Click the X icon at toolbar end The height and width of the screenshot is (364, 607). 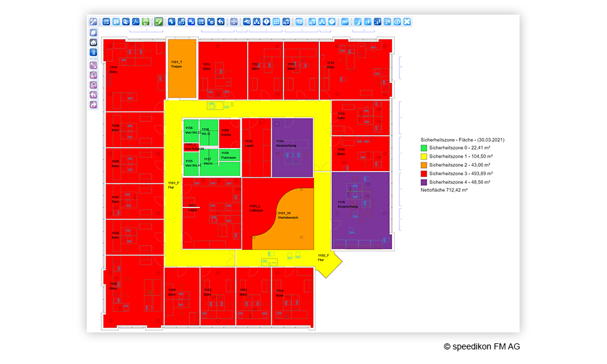click(x=407, y=22)
